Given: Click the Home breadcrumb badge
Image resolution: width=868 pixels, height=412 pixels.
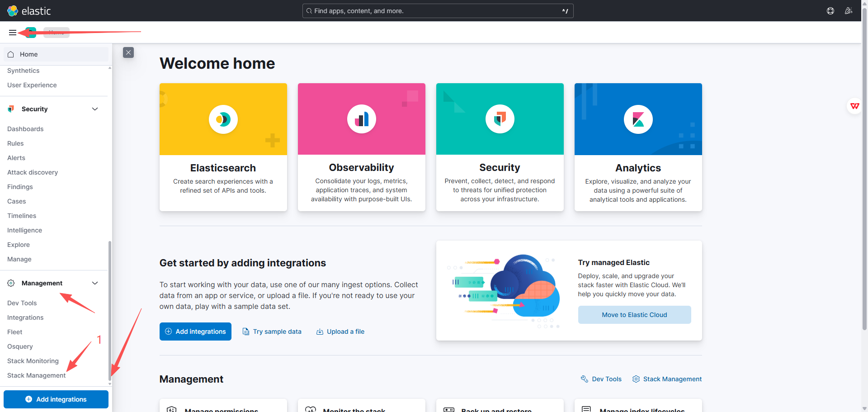Looking at the screenshot, I should (57, 32).
